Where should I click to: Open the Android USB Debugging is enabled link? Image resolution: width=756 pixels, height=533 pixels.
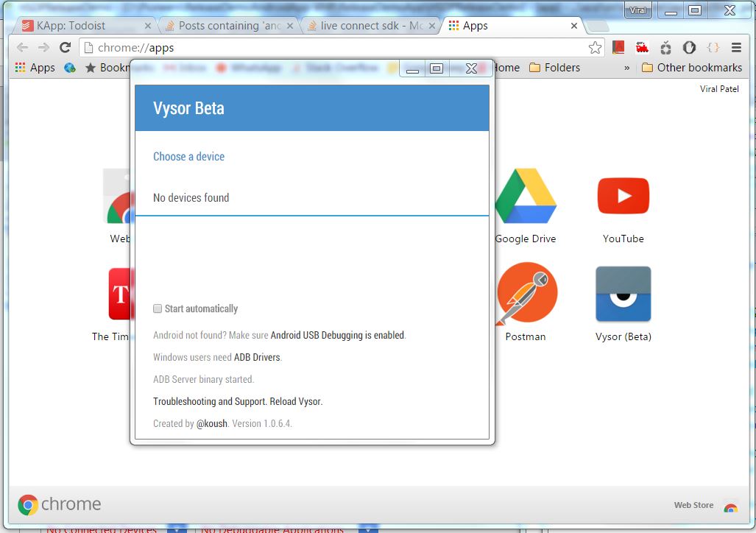[x=338, y=335]
